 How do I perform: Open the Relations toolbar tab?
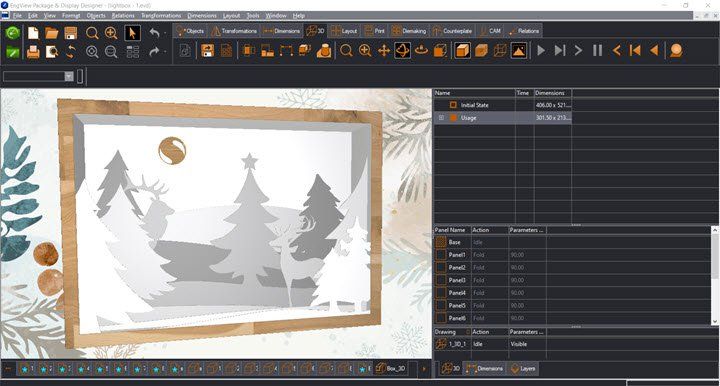point(524,31)
